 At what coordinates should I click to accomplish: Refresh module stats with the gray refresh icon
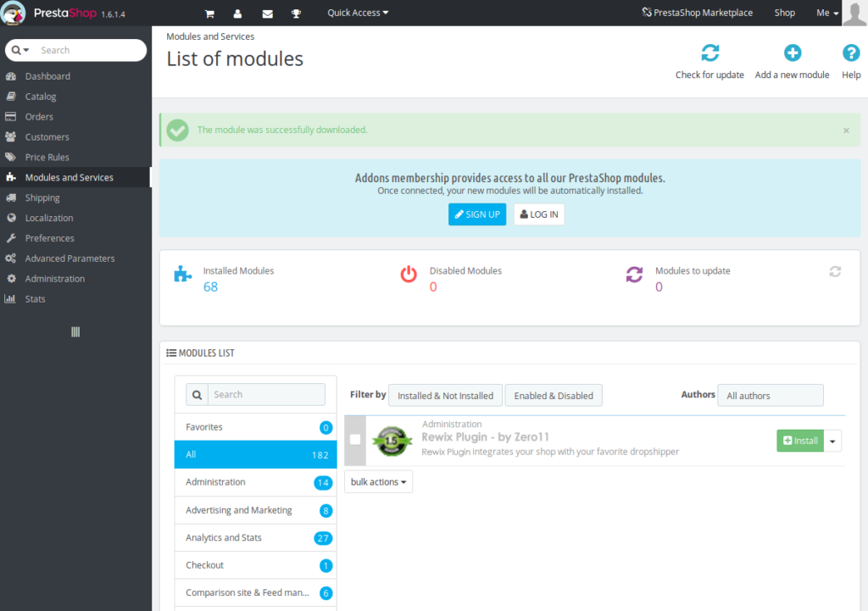coord(835,271)
